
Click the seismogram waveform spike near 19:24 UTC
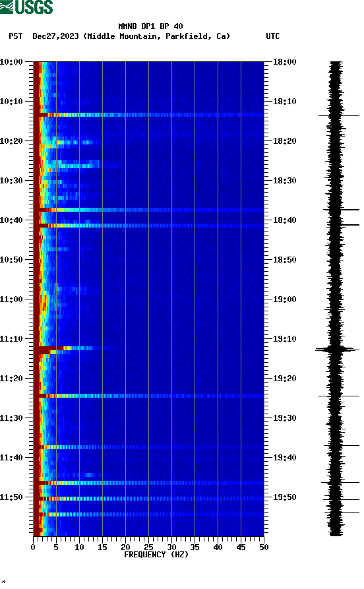[339, 396]
